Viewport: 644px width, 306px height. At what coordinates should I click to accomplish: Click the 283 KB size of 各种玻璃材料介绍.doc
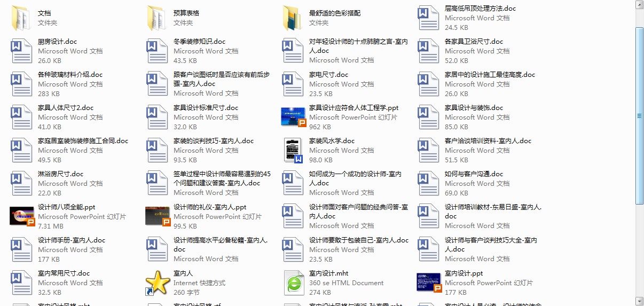49,94
